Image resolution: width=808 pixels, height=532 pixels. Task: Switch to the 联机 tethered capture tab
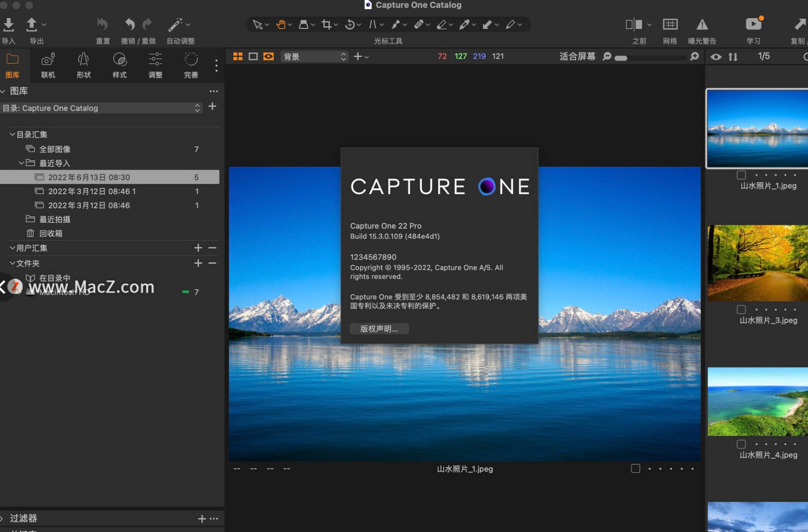tap(47, 66)
